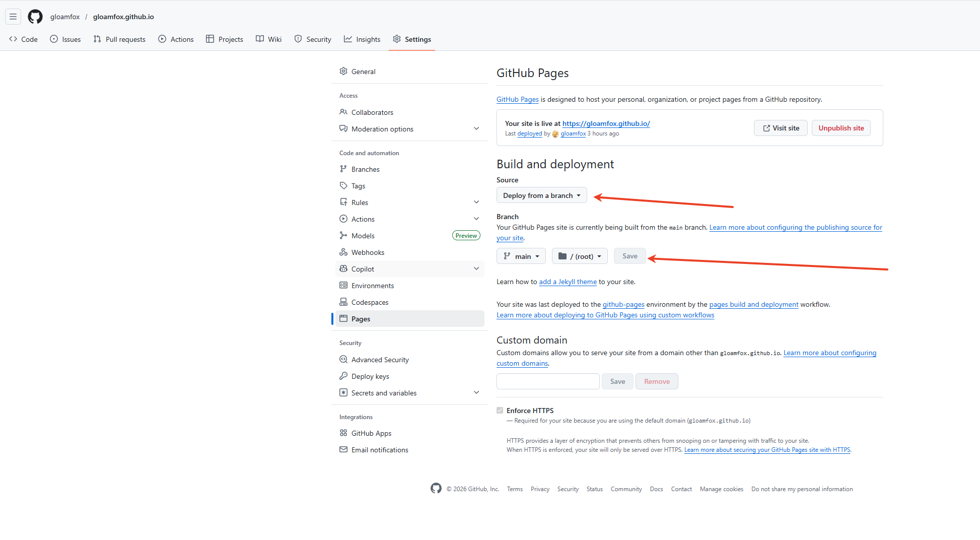This screenshot has width=980, height=540.
Task: Click the Deploy keys key icon
Action: click(x=343, y=376)
